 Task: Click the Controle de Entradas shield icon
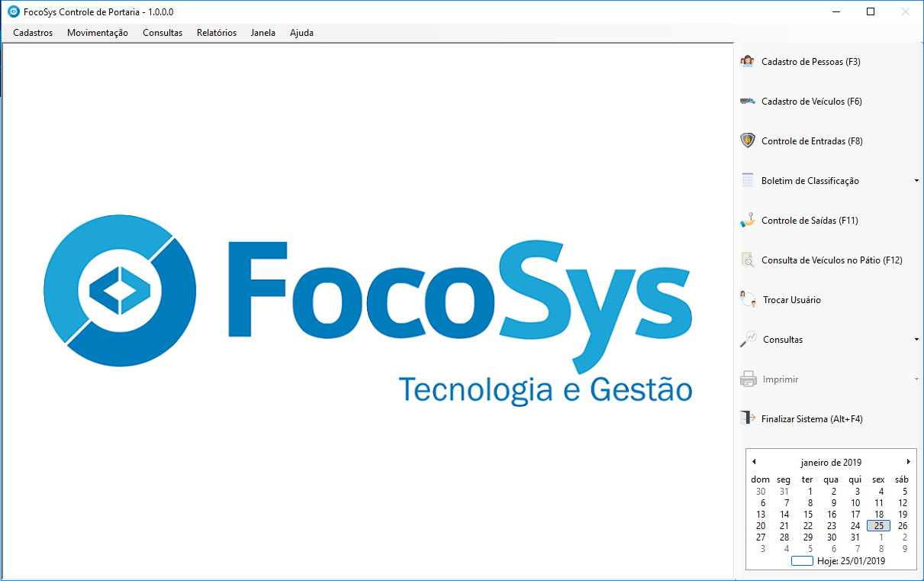pos(748,141)
